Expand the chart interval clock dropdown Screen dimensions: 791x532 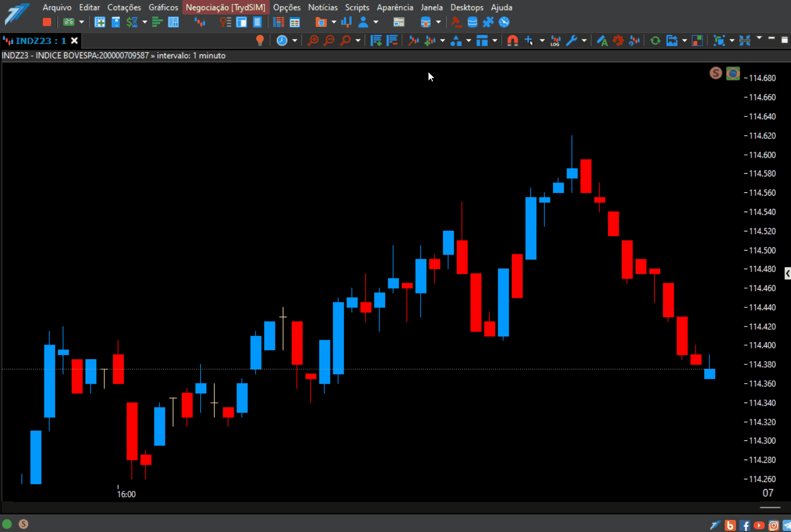point(294,40)
